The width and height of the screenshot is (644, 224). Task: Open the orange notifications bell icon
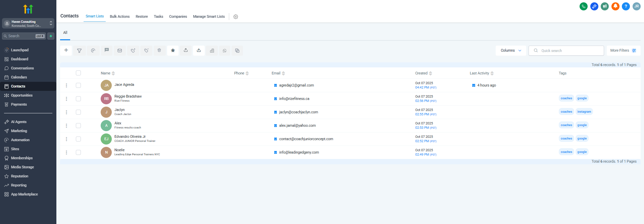615,6
